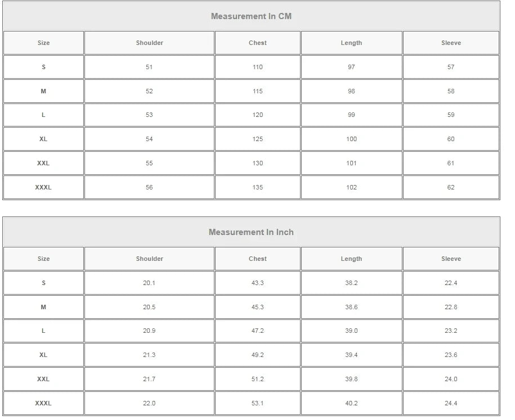Click the chest value 45.3 in inches
The width and height of the screenshot is (515, 420).
258,307
